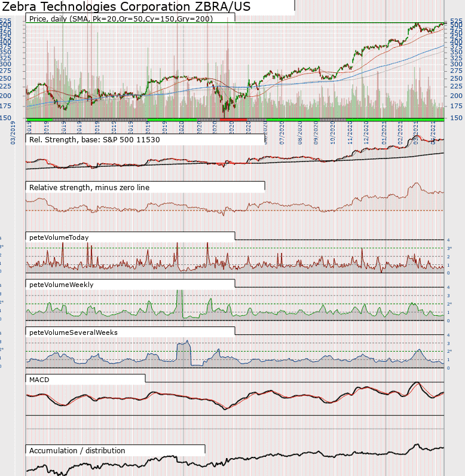Select the peteVolumeSeveralWeeks panel label
This screenshot has width=465, height=476.
pyautogui.click(x=74, y=332)
